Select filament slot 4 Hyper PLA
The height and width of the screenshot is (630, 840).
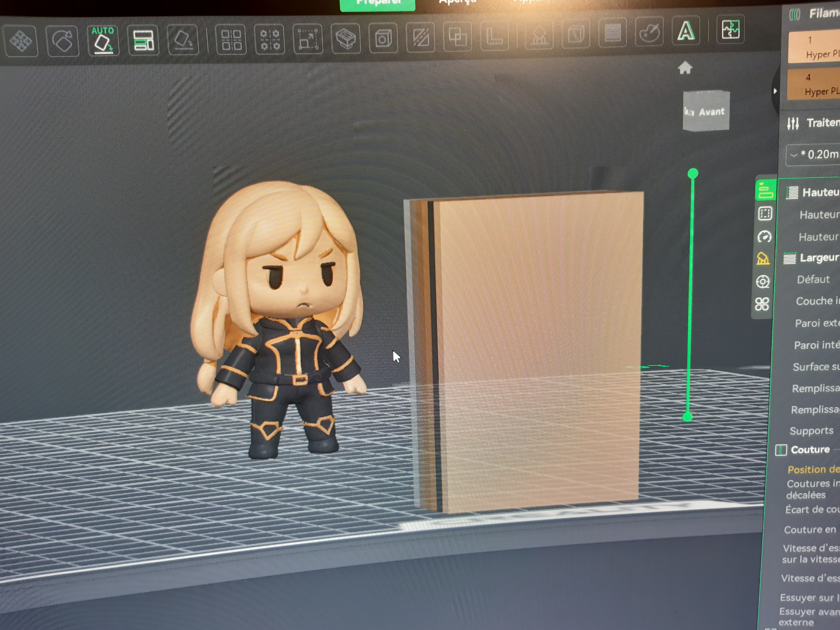click(x=813, y=84)
